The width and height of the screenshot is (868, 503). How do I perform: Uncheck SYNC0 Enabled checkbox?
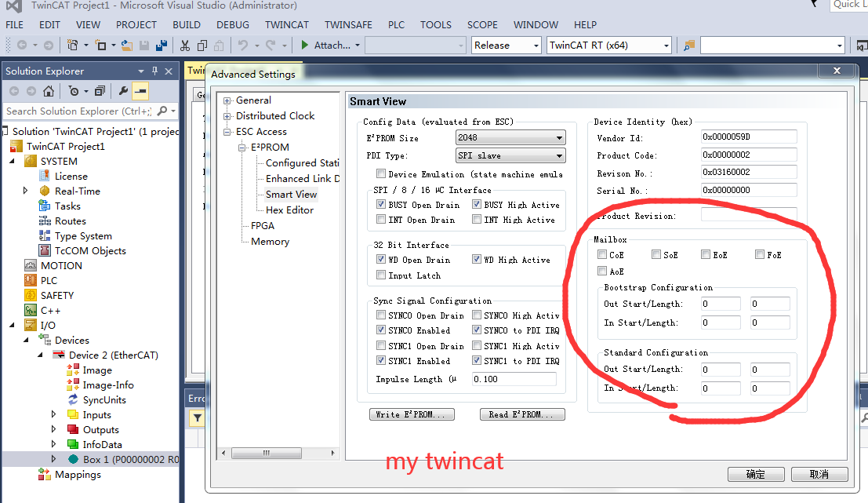coord(381,330)
